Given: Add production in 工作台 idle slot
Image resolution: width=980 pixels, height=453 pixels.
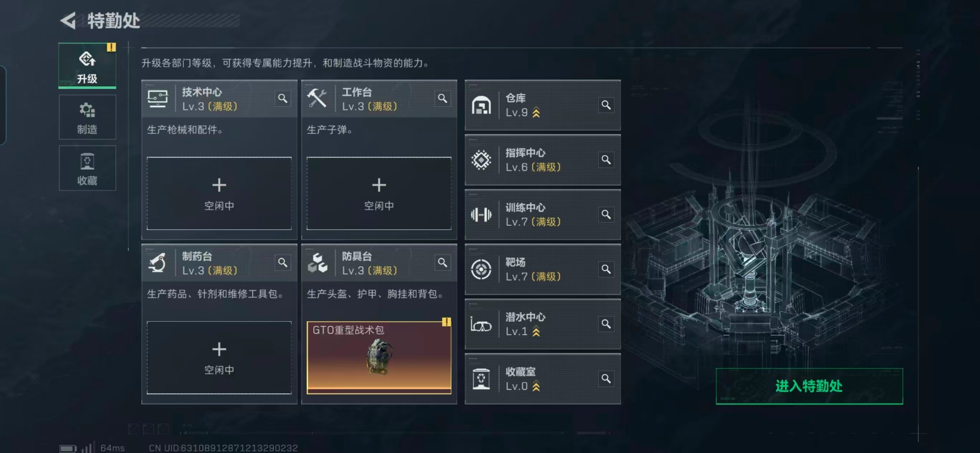Looking at the screenshot, I should 379,194.
